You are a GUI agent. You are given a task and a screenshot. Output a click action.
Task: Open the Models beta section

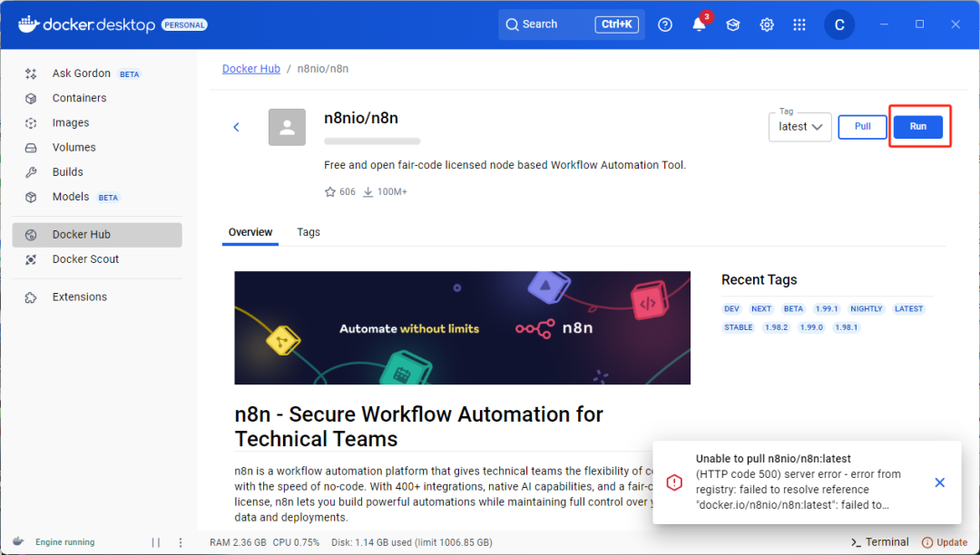pyautogui.click(x=97, y=197)
